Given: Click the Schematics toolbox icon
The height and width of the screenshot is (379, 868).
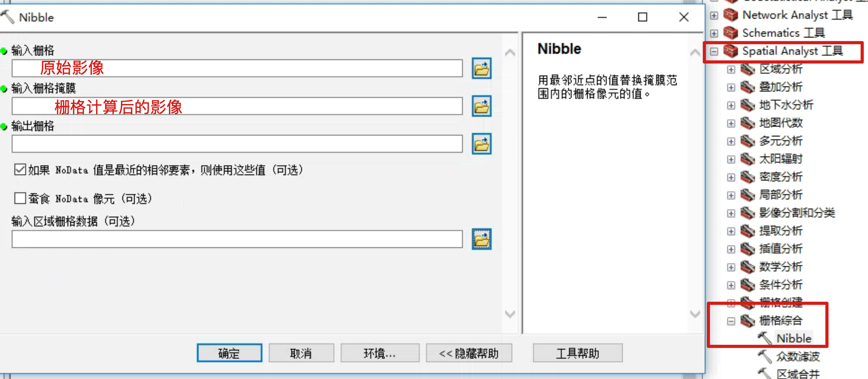Looking at the screenshot, I should [731, 33].
